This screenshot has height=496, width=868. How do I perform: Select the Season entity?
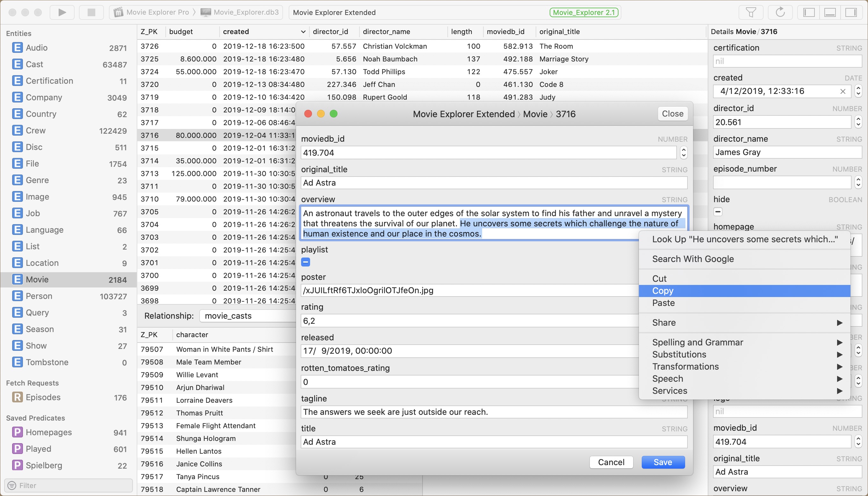coord(69,329)
